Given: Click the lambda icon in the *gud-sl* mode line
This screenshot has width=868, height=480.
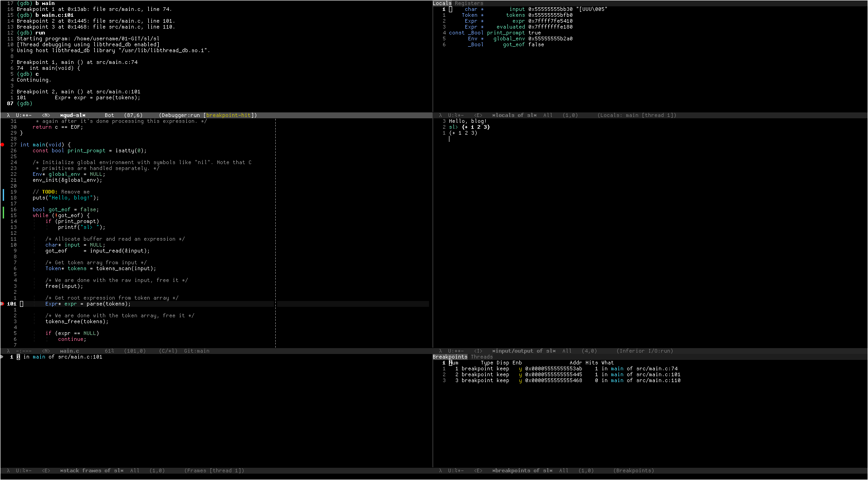Looking at the screenshot, I should (9, 115).
